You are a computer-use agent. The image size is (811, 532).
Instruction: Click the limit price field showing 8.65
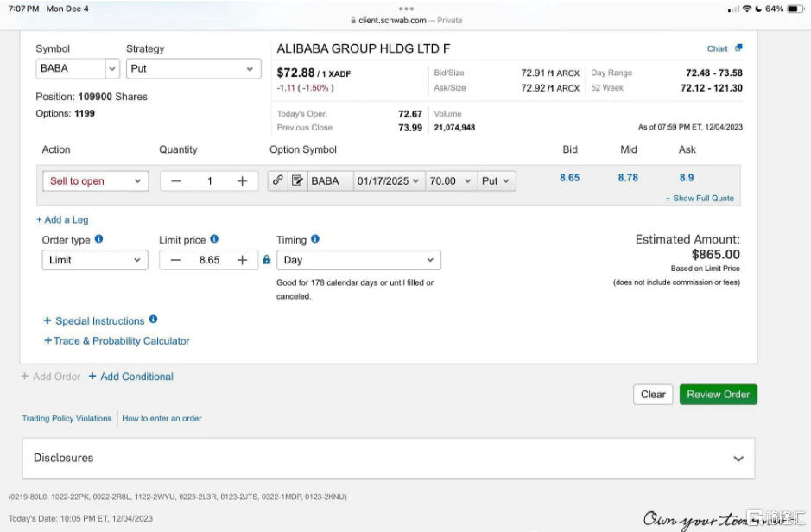tap(210, 260)
